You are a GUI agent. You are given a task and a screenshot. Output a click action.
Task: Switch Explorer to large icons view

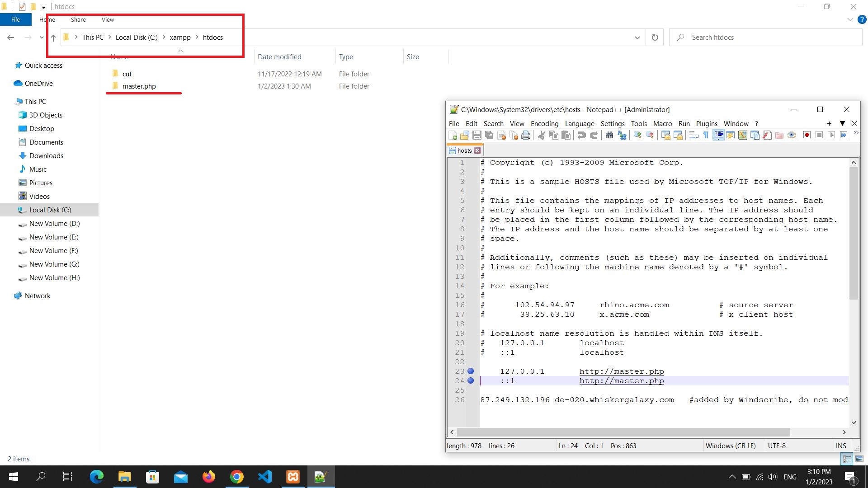[x=859, y=459]
